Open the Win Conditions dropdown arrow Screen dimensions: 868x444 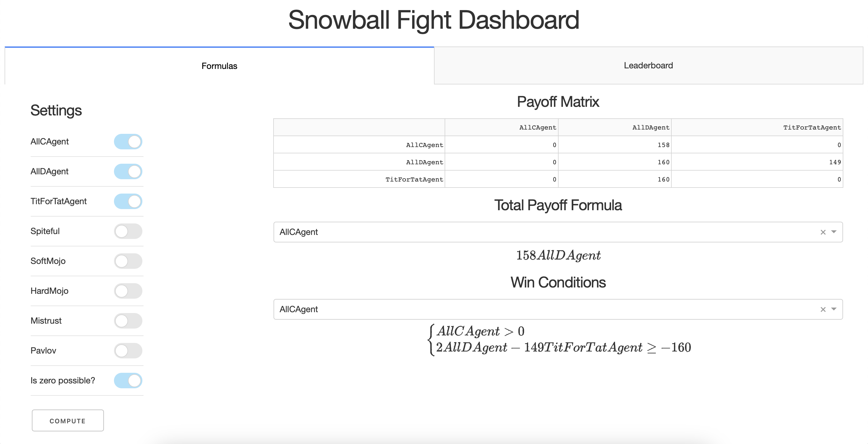(x=834, y=309)
